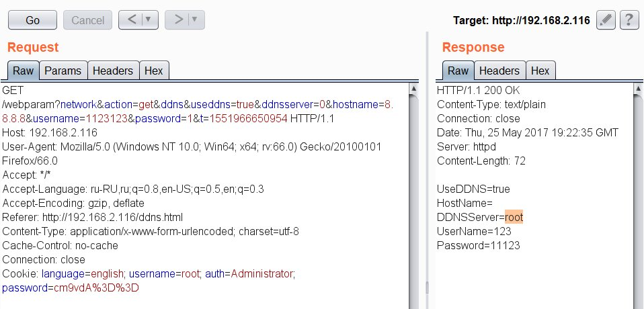Select the Response Raw tab
The width and height of the screenshot is (644, 309).
pos(458,71)
